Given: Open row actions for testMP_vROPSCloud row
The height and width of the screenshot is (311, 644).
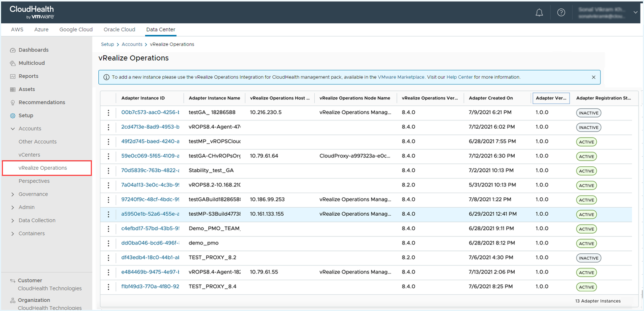Looking at the screenshot, I should click(108, 142).
